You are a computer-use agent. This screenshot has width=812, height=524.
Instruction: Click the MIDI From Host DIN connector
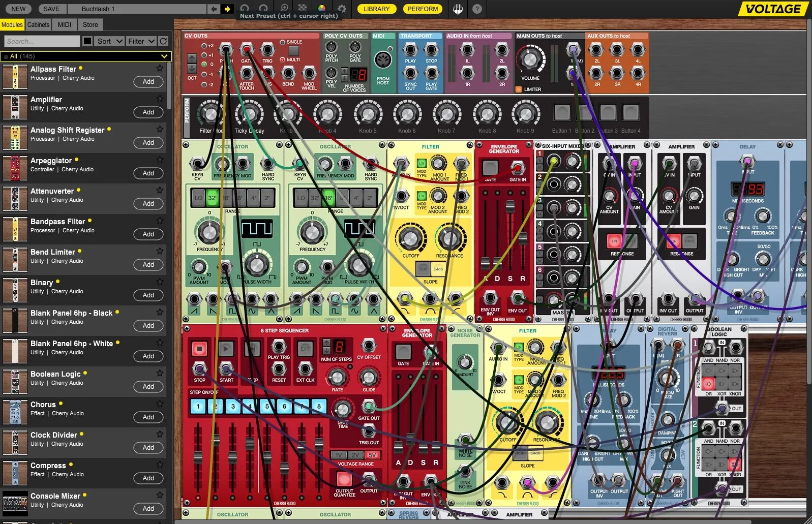coord(383,60)
